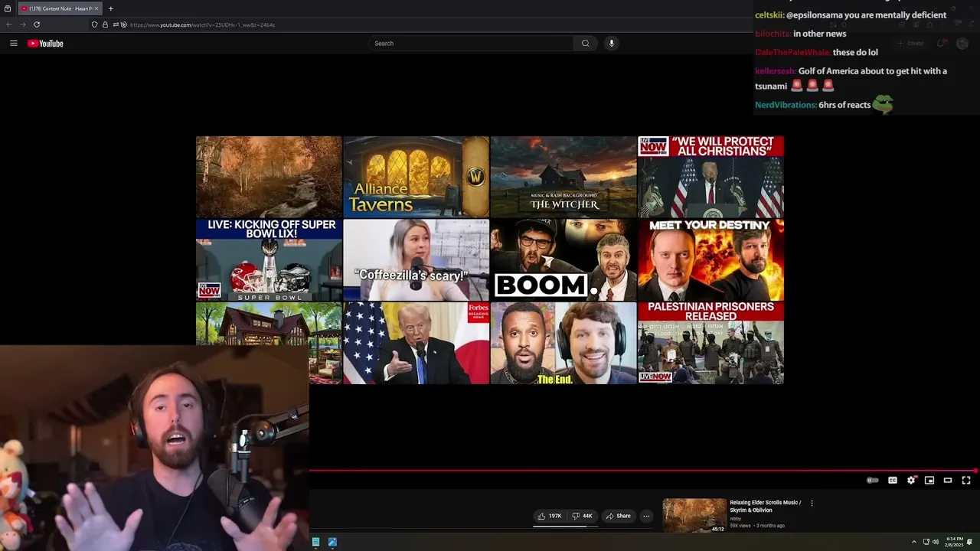This screenshot has width=980, height=551.
Task: Open Palestinian Prisoners Released video tile
Action: pos(710,342)
